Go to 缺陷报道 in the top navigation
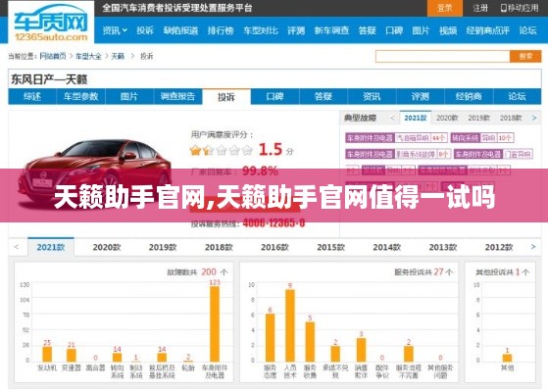 click(180, 30)
